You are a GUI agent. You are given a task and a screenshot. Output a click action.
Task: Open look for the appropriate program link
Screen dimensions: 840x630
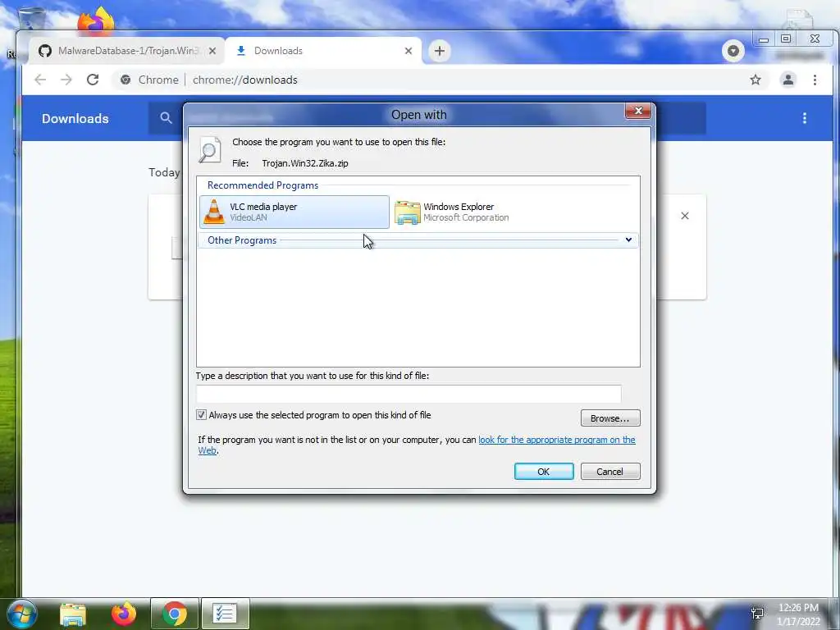coord(557,440)
